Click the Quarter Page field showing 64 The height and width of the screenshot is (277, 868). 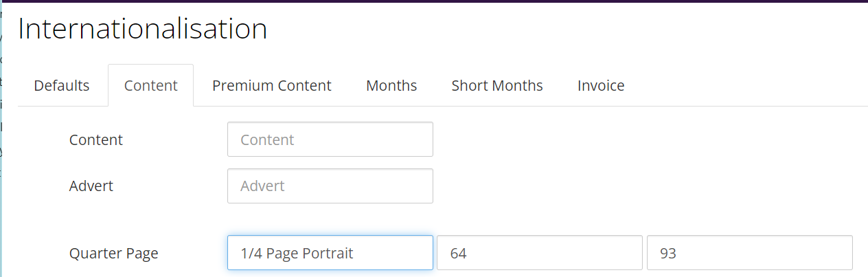(539, 253)
